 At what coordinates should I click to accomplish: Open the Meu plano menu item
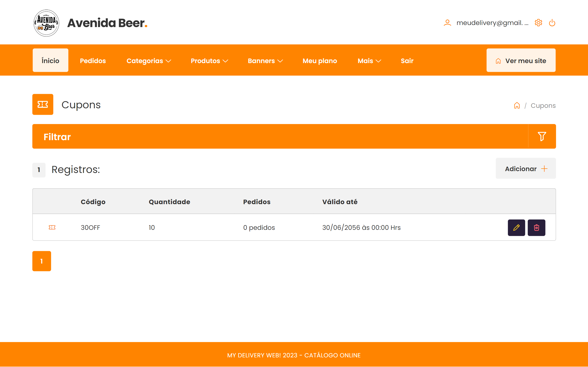(x=319, y=61)
